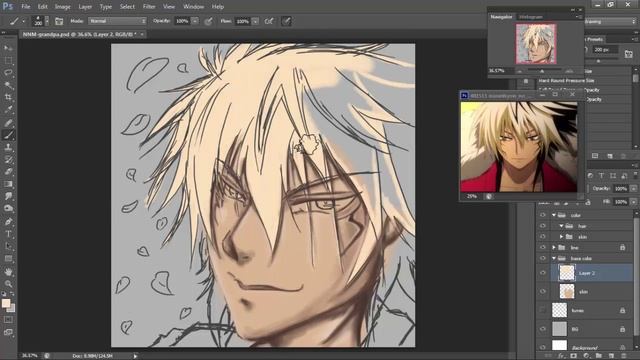Open the Image menu

62,7
